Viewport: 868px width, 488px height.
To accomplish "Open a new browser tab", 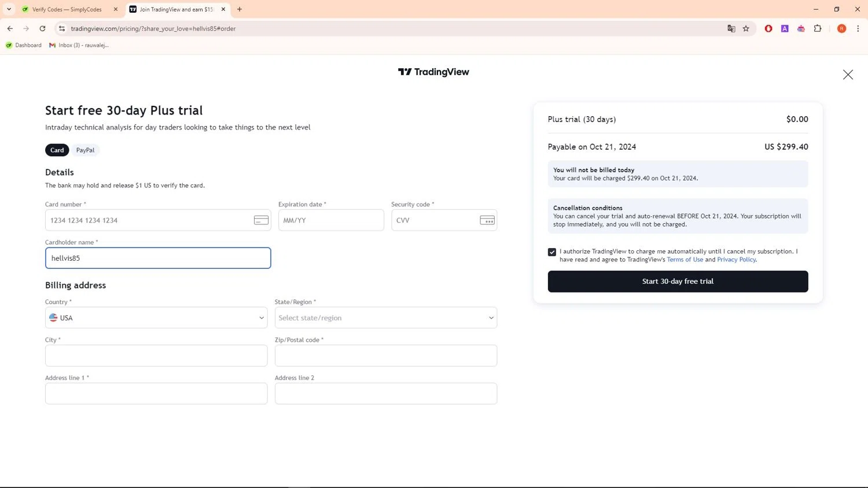I will (240, 9).
